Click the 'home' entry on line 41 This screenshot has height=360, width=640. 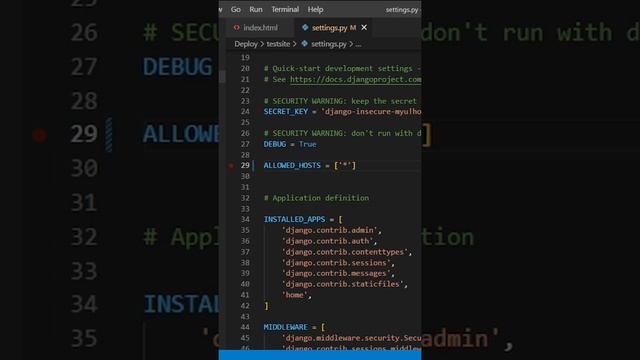294,295
